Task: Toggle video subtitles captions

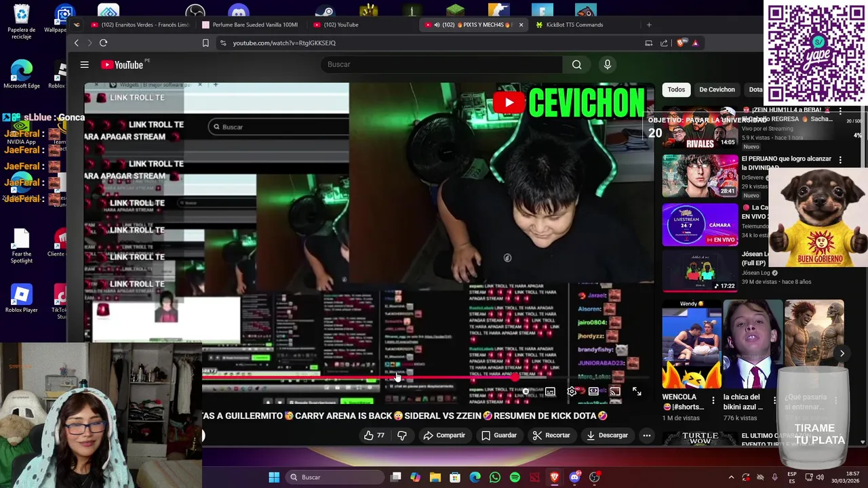Action: point(550,392)
